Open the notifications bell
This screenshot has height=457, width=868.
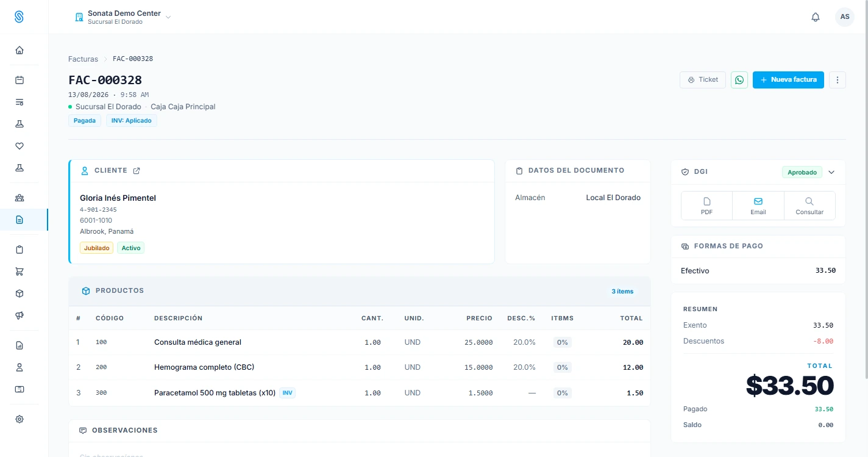pyautogui.click(x=816, y=17)
